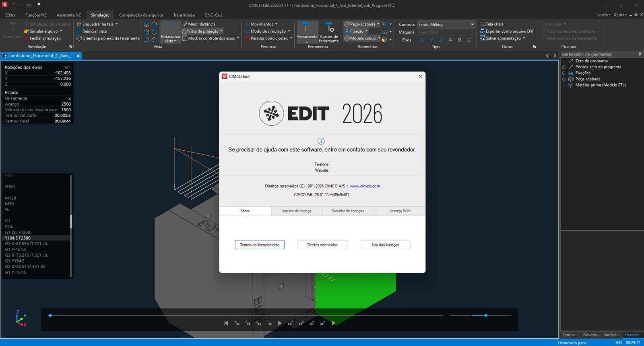
Task: Open Arquivo de licença tab in dialog
Action: pos(297,211)
